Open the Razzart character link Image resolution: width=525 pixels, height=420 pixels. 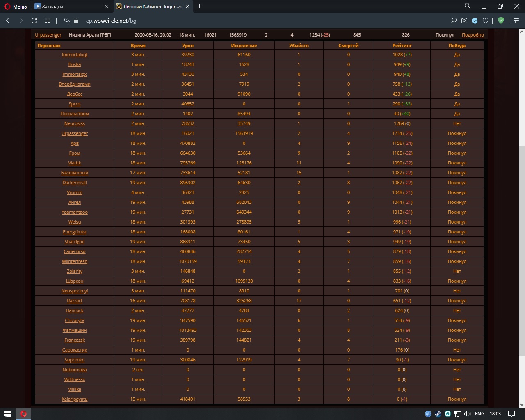(x=75, y=301)
